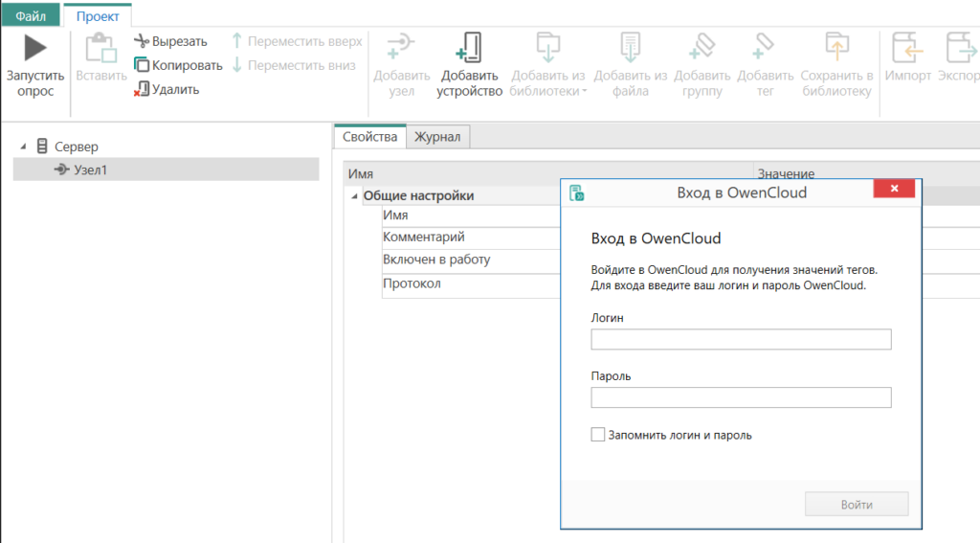
Task: Select the Протокол property row
Action: [471, 284]
